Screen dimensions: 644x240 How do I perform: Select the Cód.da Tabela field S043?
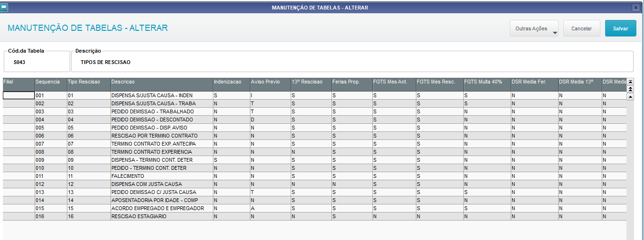coord(37,62)
